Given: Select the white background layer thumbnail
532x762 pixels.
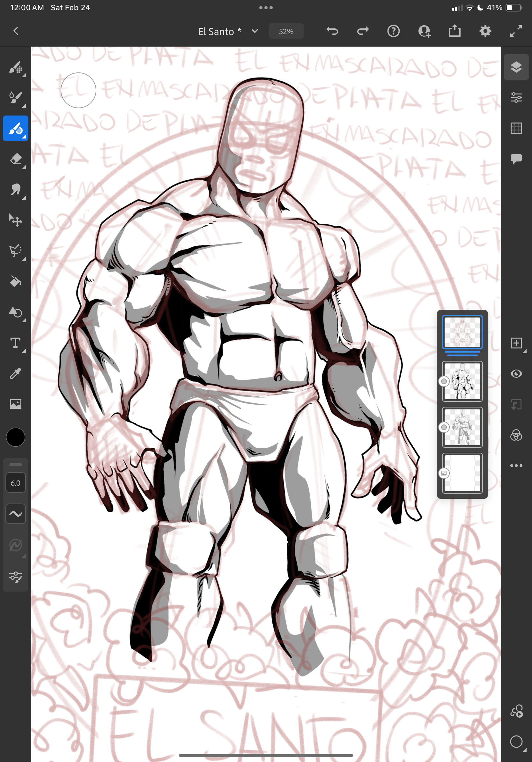Looking at the screenshot, I should [462, 473].
